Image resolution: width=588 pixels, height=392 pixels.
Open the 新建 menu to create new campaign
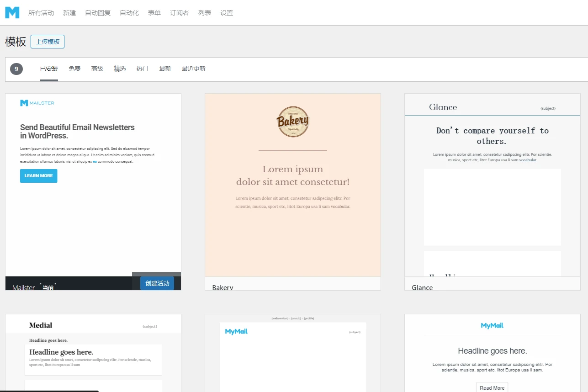pyautogui.click(x=69, y=13)
